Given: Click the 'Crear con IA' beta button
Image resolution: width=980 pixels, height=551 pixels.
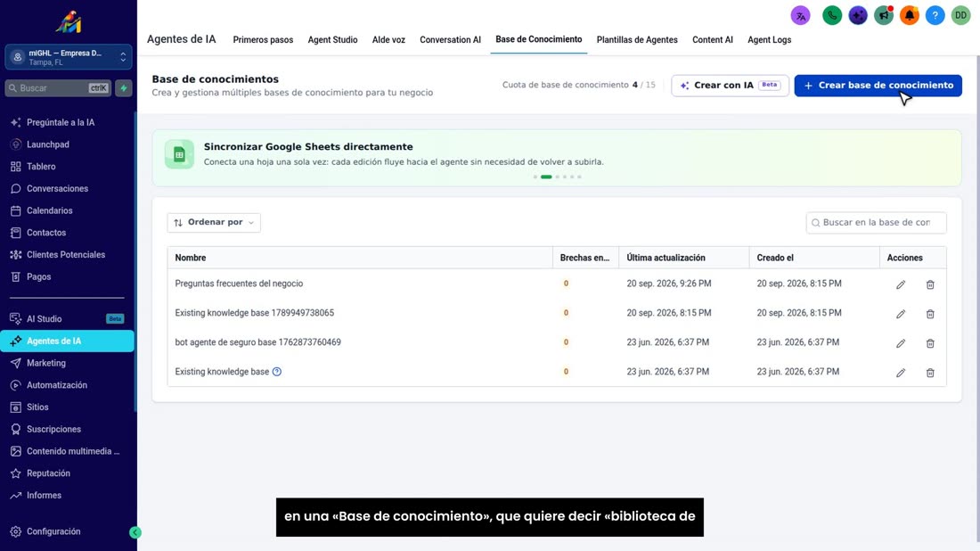Looking at the screenshot, I should 730,86.
